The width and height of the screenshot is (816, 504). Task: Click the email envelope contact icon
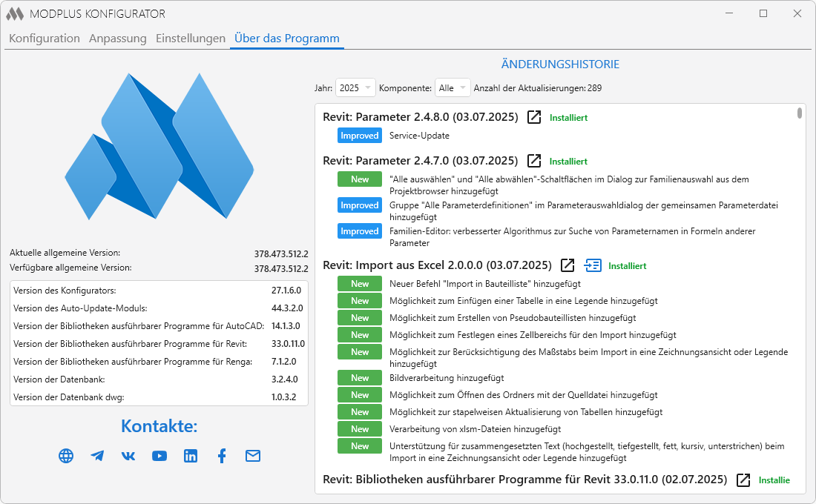coord(253,456)
